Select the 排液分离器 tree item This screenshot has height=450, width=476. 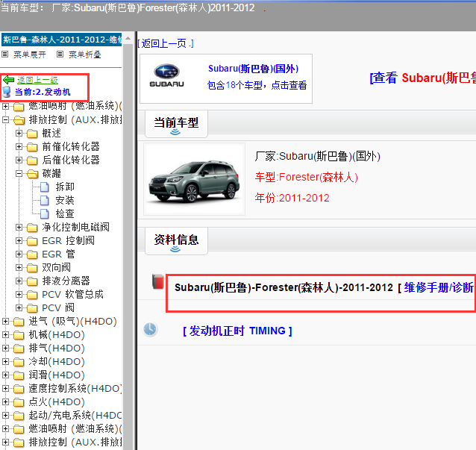[66, 281]
